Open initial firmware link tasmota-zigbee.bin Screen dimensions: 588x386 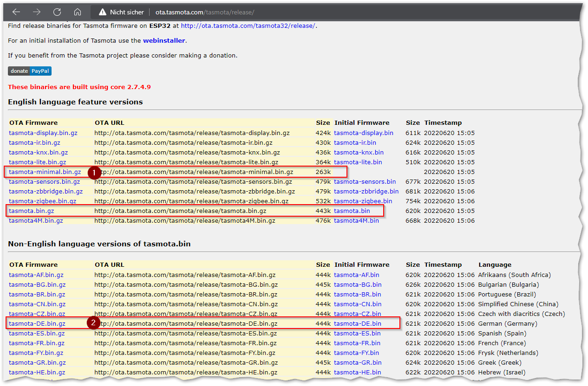click(x=363, y=201)
